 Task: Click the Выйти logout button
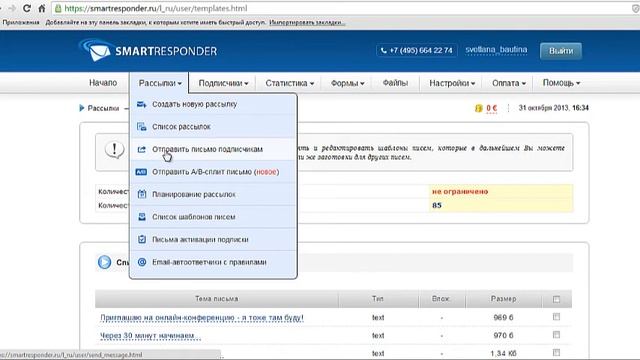tap(561, 51)
